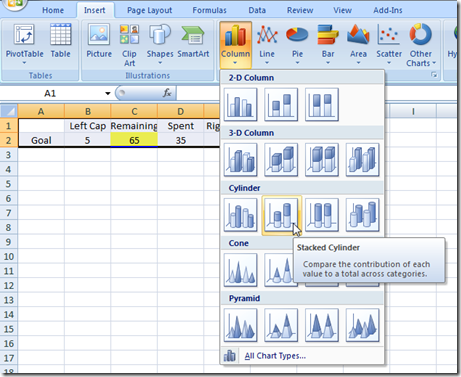This screenshot has height=377, width=461.
Task: Choose the Clustered Cone chart icon
Action: click(x=241, y=270)
